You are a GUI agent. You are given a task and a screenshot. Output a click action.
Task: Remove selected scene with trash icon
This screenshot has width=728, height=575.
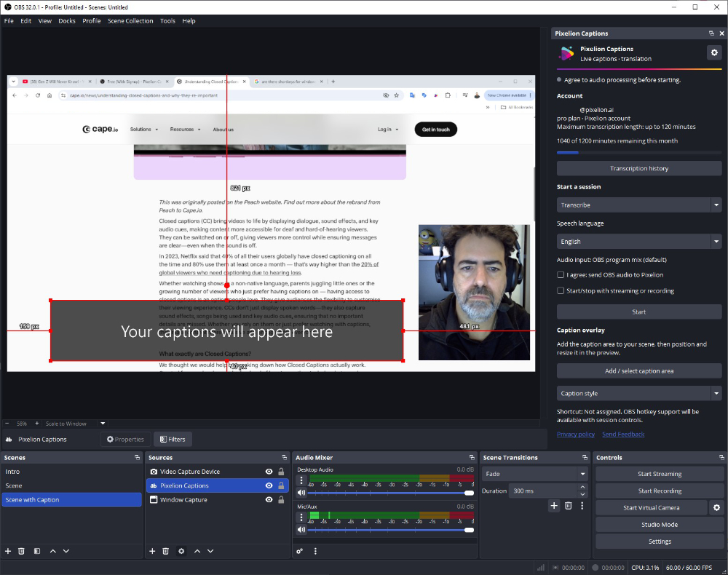[x=21, y=551]
